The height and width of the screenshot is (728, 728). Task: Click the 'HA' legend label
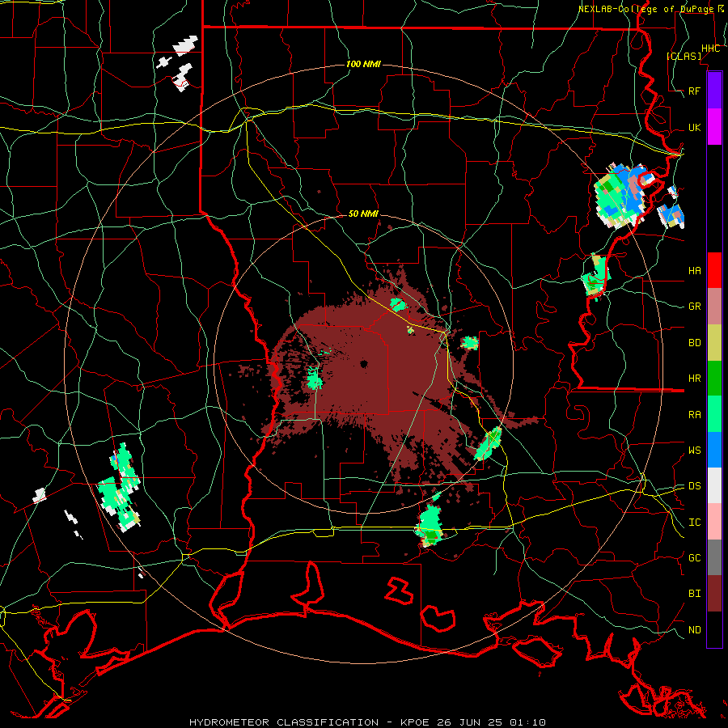pos(694,270)
